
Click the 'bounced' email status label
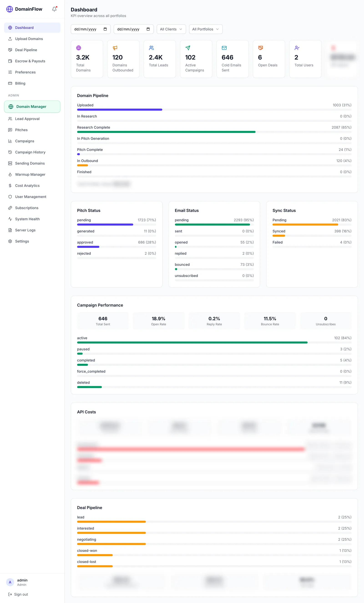click(x=182, y=264)
